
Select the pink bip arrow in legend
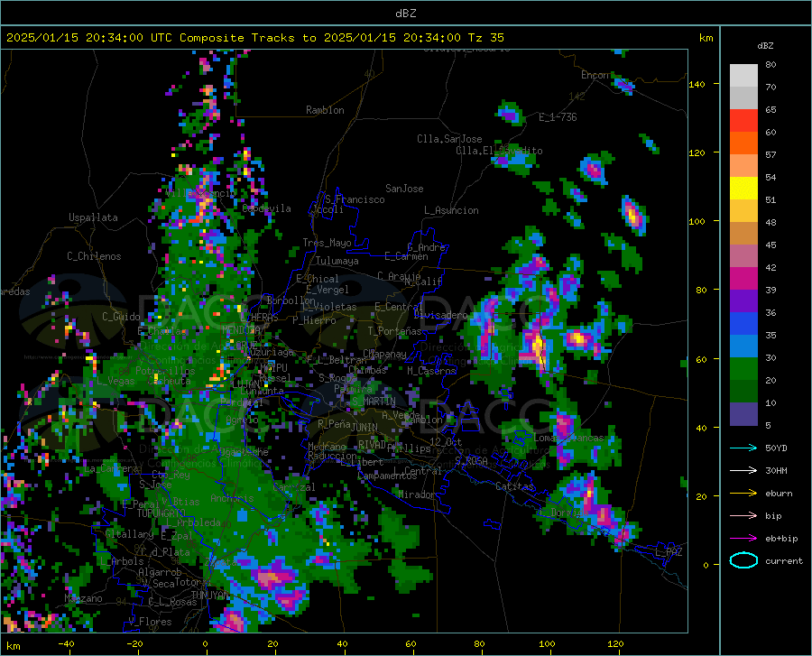coord(743,516)
